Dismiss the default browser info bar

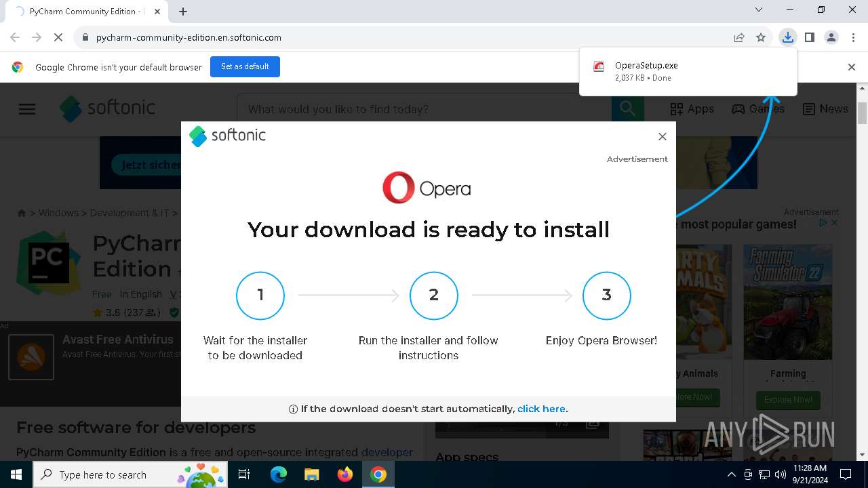852,67
